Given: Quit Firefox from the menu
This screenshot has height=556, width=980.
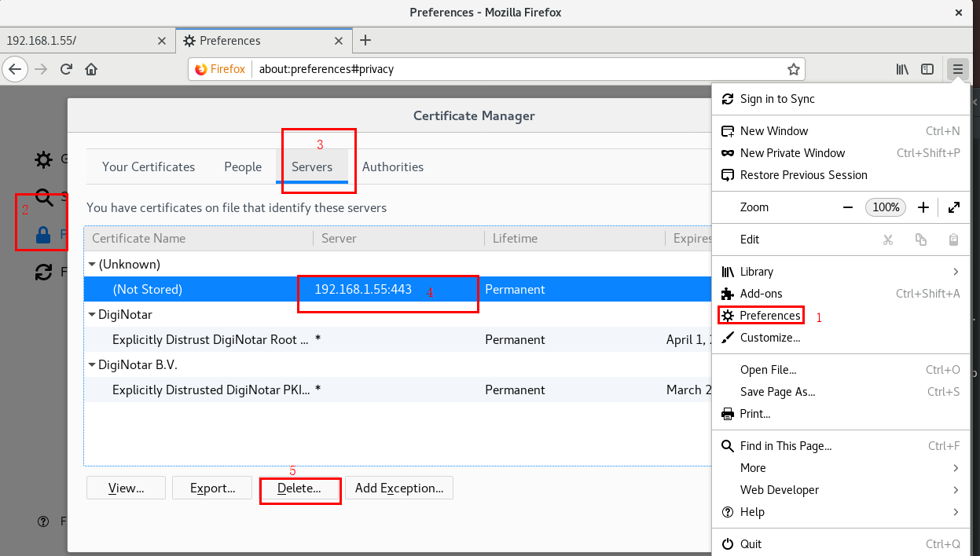Looking at the screenshot, I should pos(840,544).
